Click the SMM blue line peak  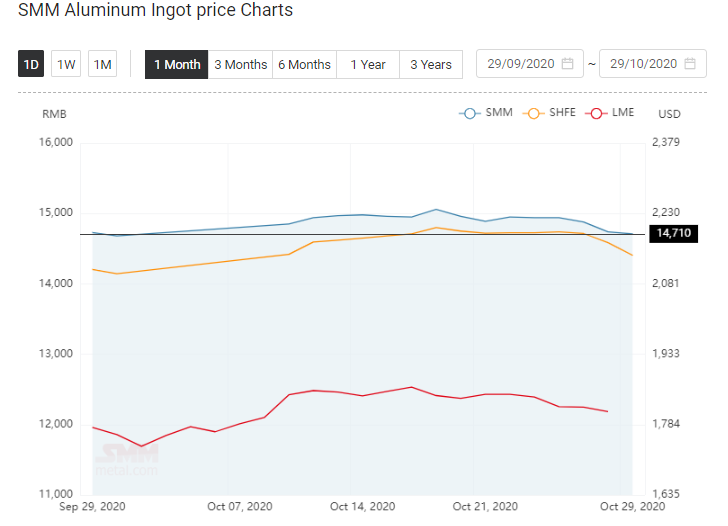pos(436,209)
